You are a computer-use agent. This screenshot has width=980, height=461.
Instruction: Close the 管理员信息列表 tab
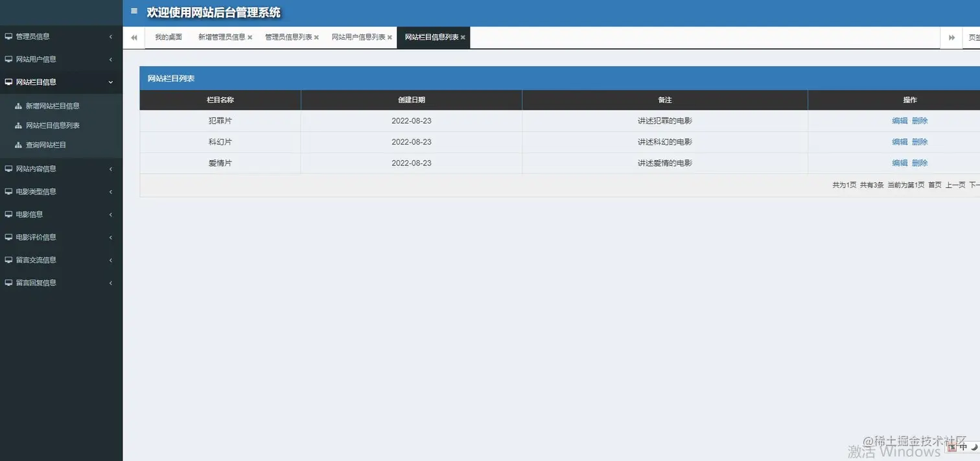[x=316, y=38]
